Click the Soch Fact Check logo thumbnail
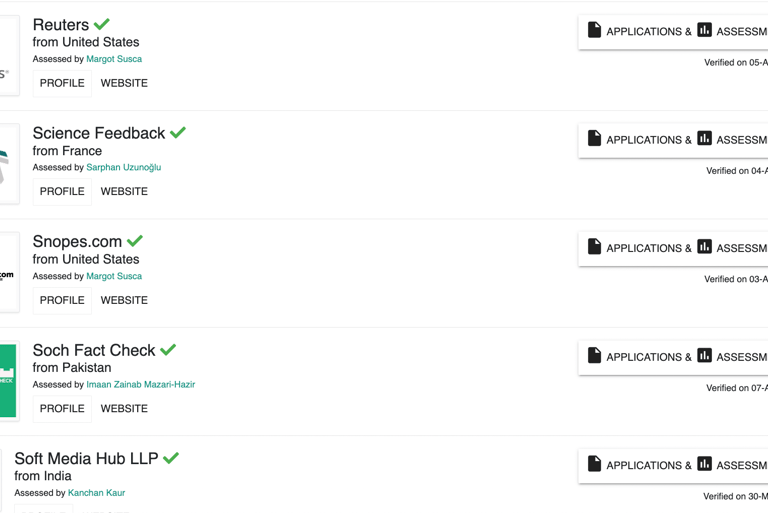The height and width of the screenshot is (513, 768). point(8,381)
